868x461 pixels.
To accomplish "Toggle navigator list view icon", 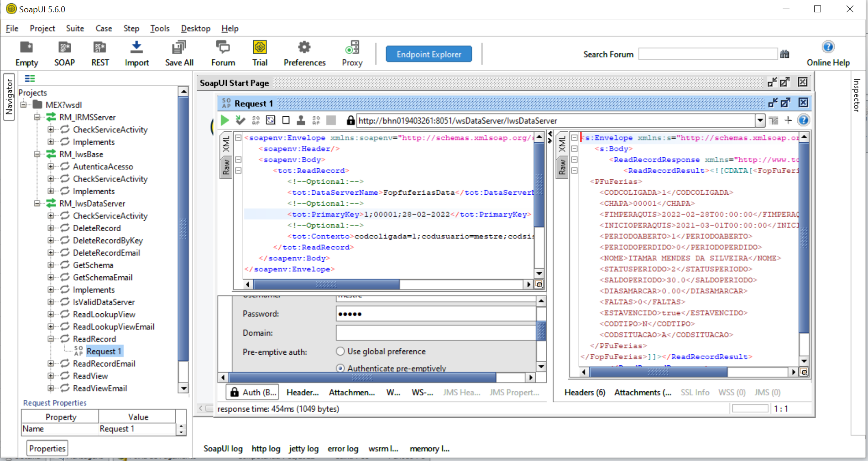I will click(30, 78).
